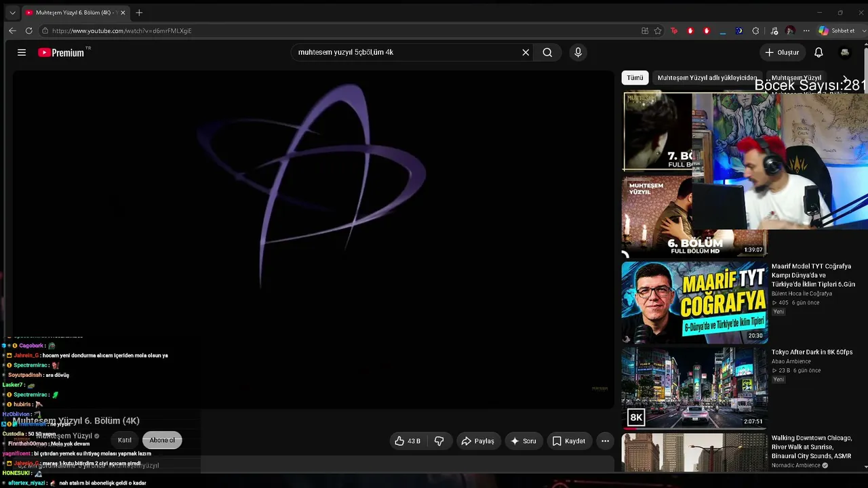
Task: Click the Oluştur create button
Action: coord(782,52)
